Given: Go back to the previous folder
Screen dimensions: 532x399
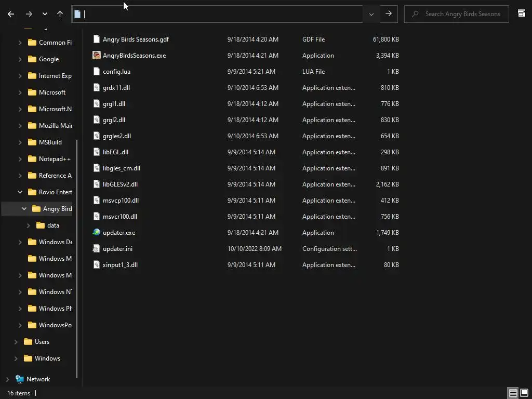Looking at the screenshot, I should (x=11, y=14).
